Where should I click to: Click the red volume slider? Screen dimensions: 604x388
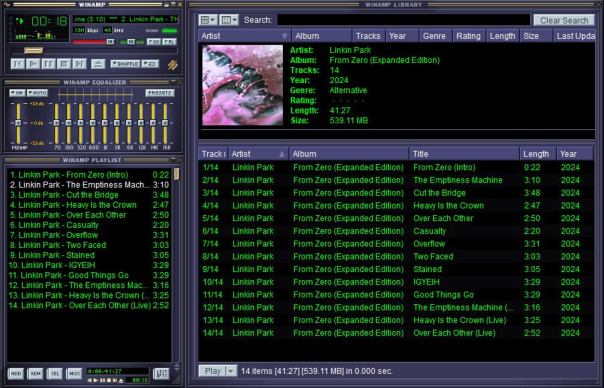pyautogui.click(x=93, y=42)
